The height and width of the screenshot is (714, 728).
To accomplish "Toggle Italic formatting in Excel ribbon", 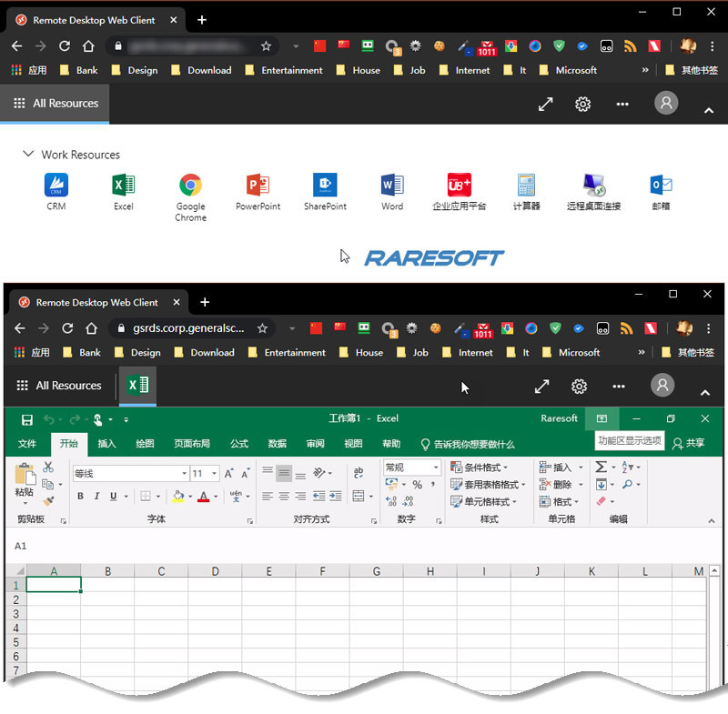I will [97, 497].
